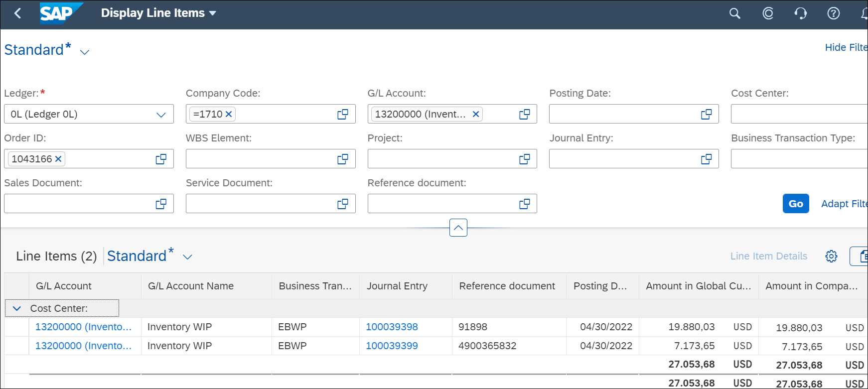The image size is (868, 389).
Task: Expand the Display Line Items title menu
Action: click(213, 13)
